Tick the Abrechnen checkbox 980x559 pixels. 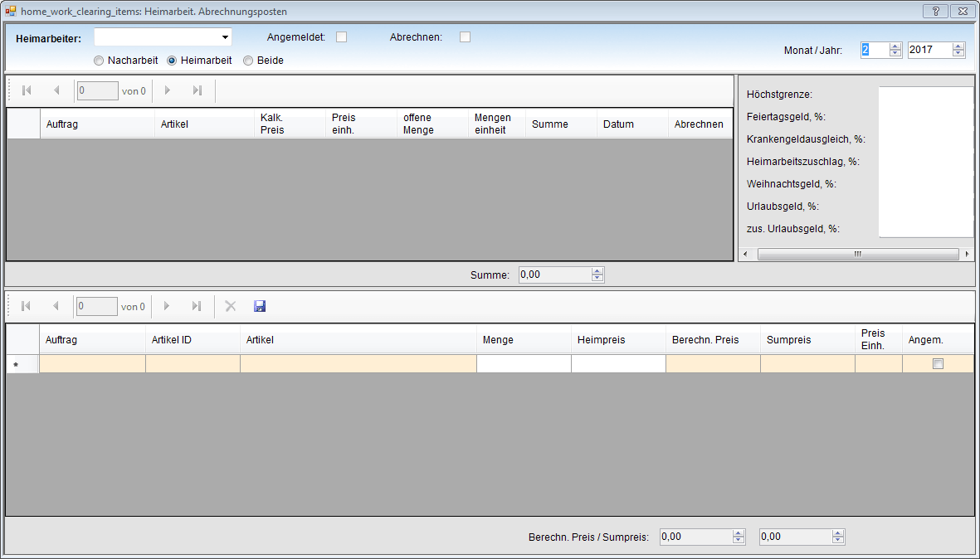tap(465, 36)
